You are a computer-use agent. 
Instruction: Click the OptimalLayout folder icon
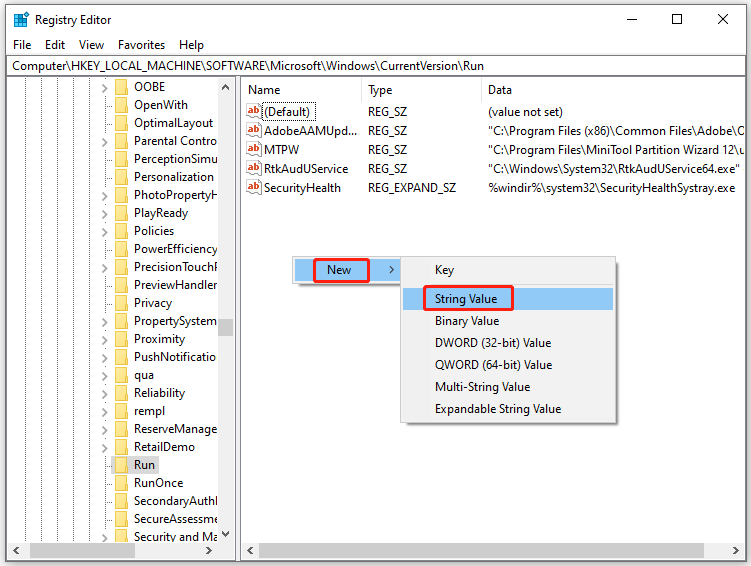click(121, 123)
